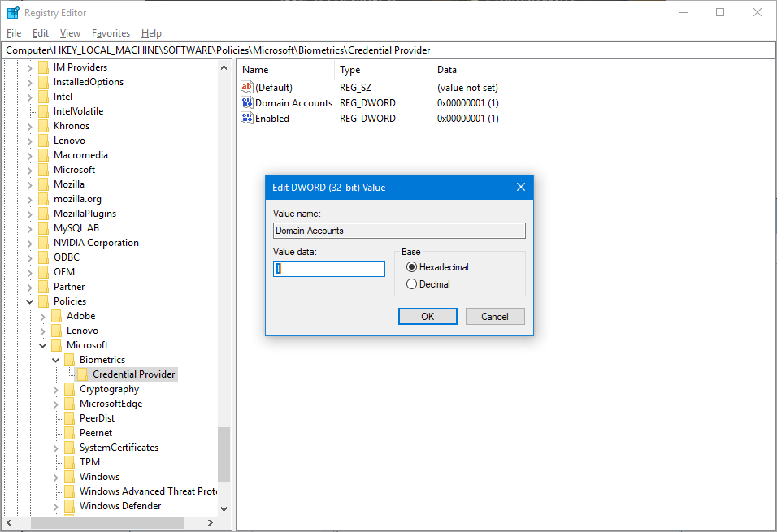The image size is (777, 532).
Task: Click the tree pane vertical scrollbar thumb
Action: click(224, 454)
